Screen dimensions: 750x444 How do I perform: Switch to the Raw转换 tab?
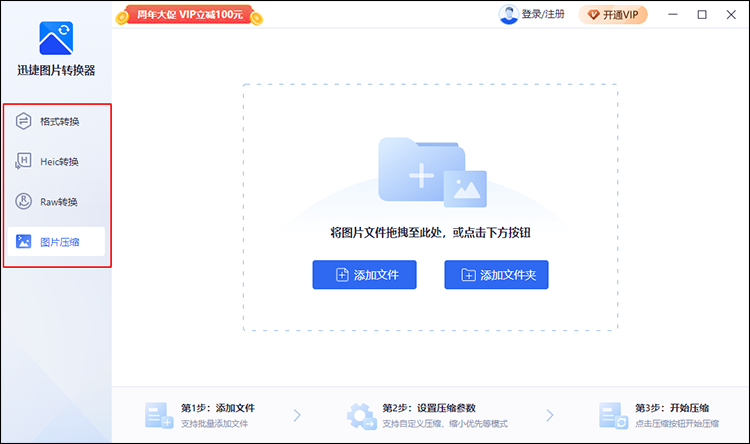pos(59,201)
